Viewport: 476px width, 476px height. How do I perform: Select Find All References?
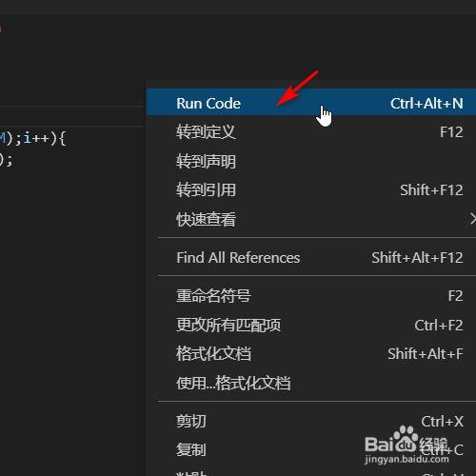(x=311, y=257)
